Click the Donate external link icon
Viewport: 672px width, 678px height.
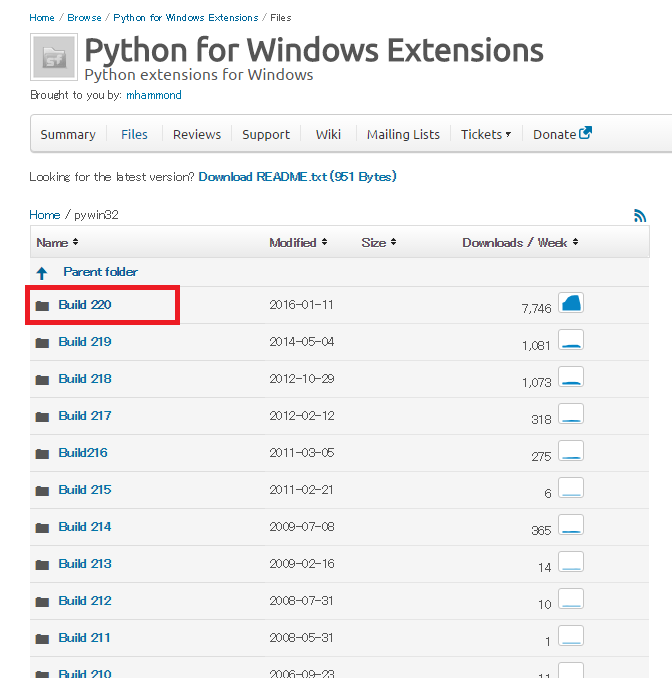pyautogui.click(x=585, y=132)
